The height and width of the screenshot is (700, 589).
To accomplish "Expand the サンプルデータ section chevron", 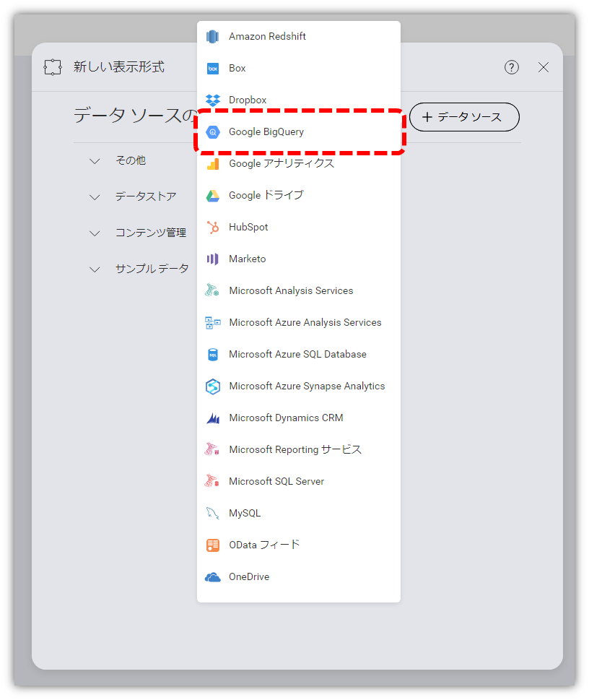I will point(95,269).
